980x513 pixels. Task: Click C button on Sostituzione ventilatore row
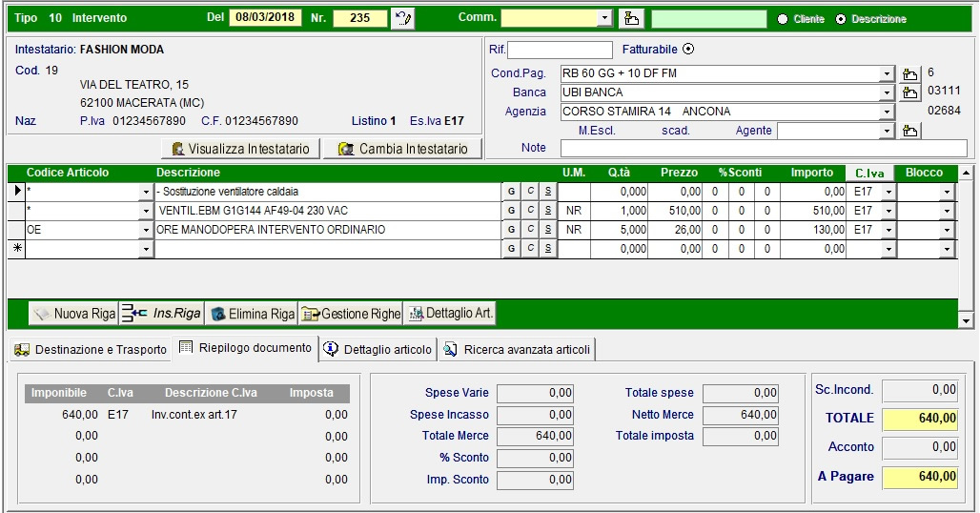(x=530, y=192)
